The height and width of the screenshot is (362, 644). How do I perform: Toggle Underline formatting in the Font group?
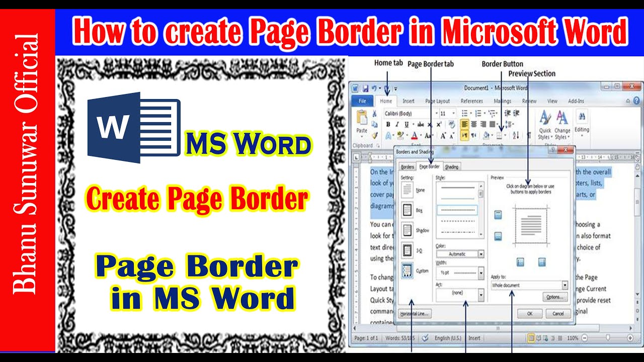[x=406, y=125]
